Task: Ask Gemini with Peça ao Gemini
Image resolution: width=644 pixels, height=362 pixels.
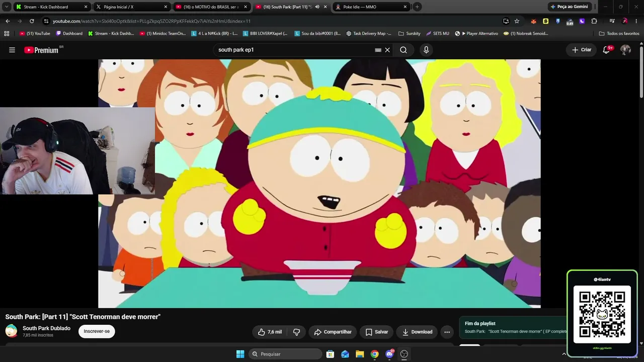Action: (569, 7)
